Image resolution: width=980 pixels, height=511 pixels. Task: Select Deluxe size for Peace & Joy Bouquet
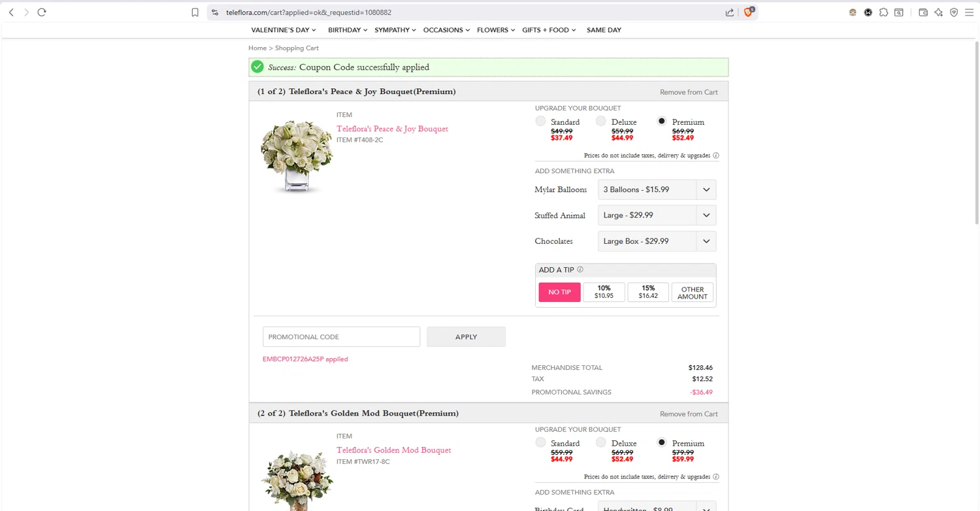point(601,122)
